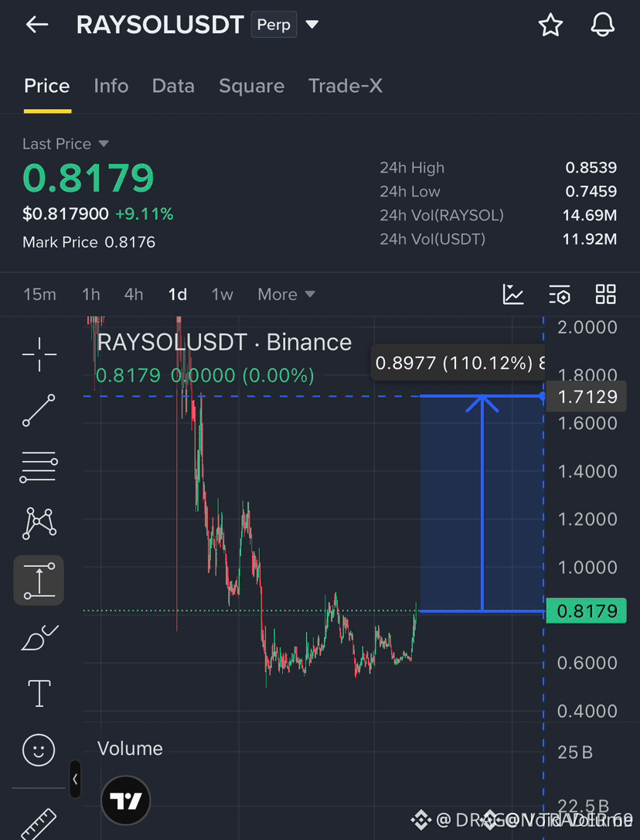Expand the More timeframes dropdown
Screen dimensions: 640x840
coord(287,294)
